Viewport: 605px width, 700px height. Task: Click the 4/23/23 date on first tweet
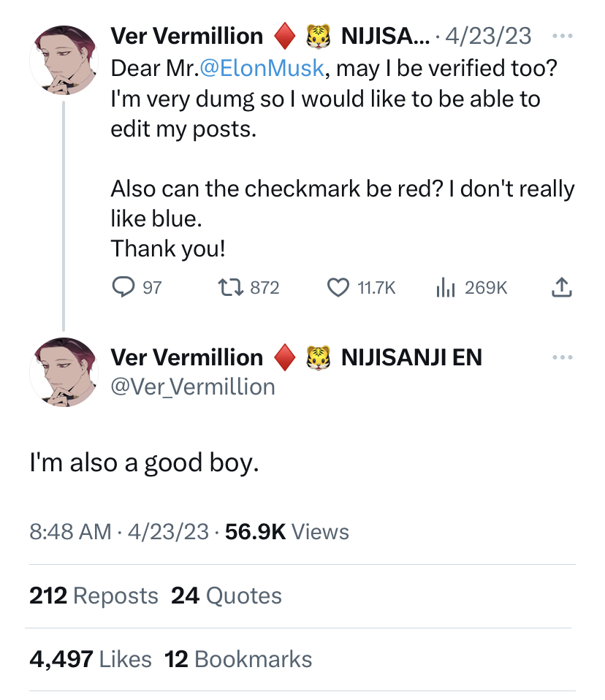click(489, 35)
